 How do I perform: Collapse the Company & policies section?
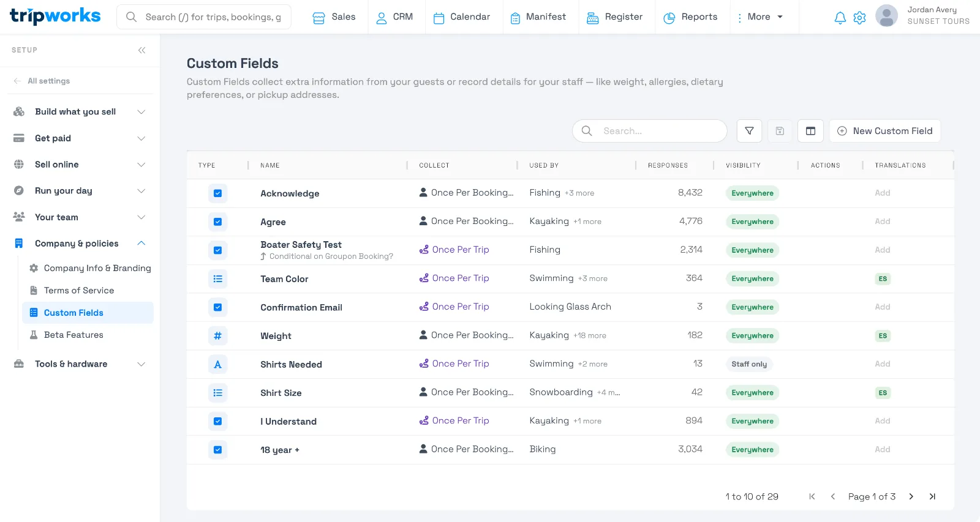click(80, 244)
